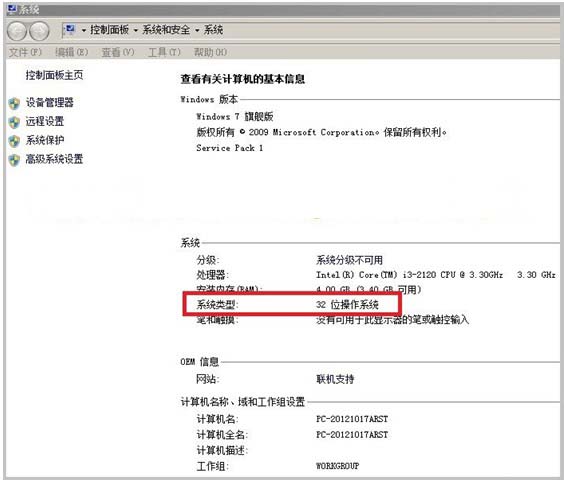
Task: Click the 分级 label
Action: click(x=208, y=260)
